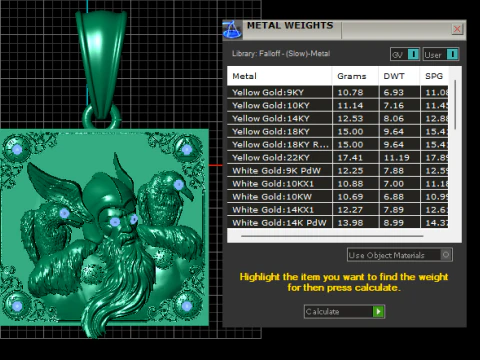
Task: Click the 7.16 DWT value
Action: coord(394,105)
